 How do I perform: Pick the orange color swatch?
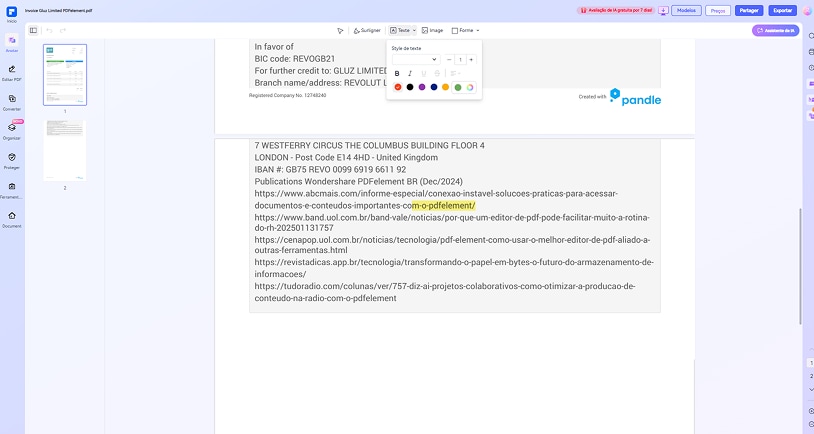445,87
